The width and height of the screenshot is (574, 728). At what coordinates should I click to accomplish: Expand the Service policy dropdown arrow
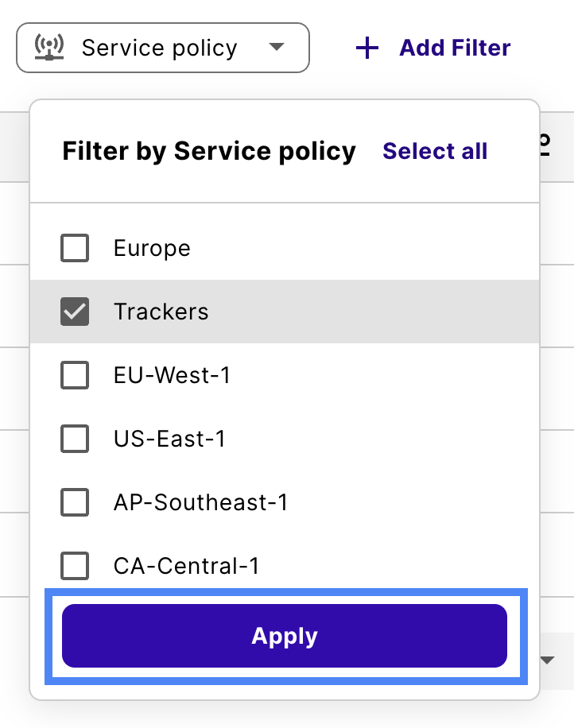click(277, 47)
